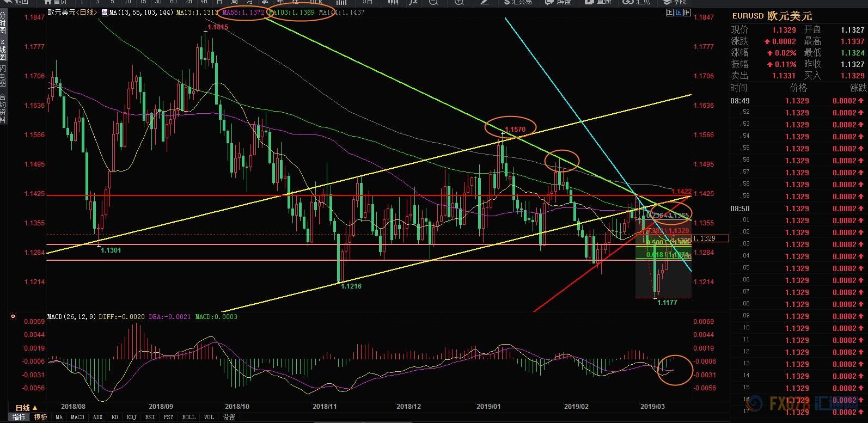
Task: Open 合约资料 sidebar tab
Action: click(3, 109)
